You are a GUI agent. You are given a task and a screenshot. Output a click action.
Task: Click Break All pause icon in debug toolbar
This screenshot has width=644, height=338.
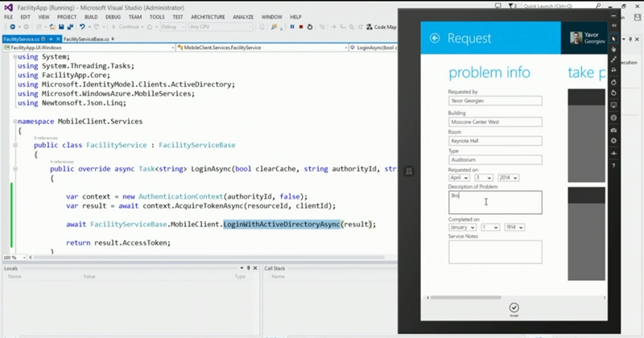(292, 27)
